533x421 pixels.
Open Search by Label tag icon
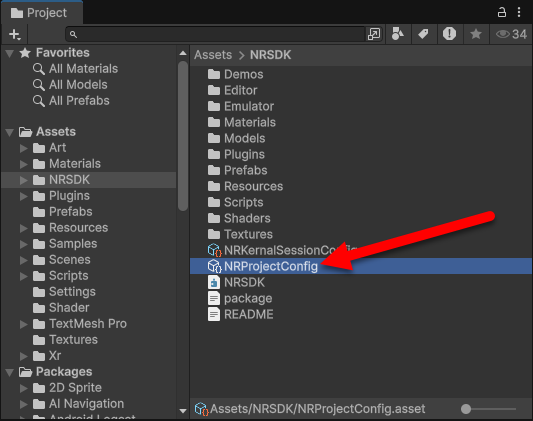tap(424, 34)
